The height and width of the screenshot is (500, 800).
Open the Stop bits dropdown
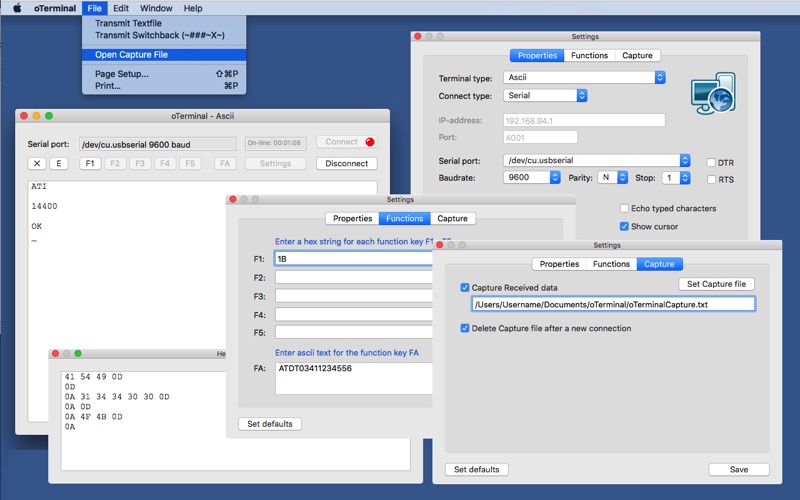tap(676, 178)
